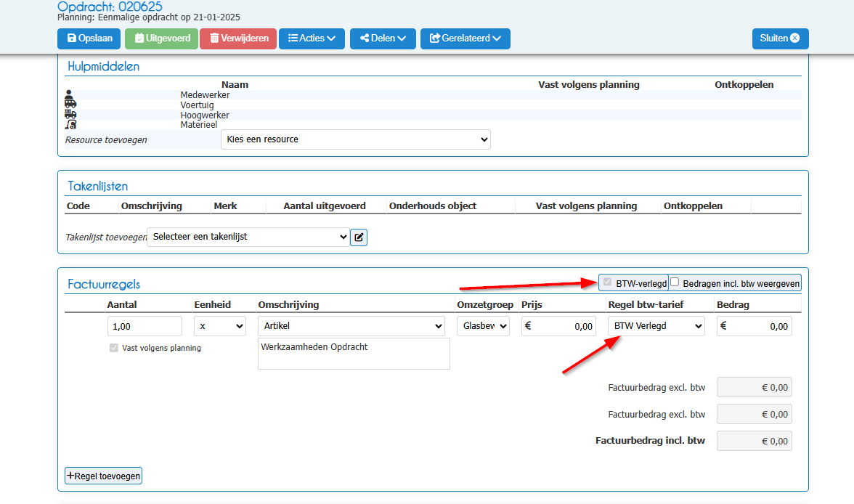Image resolution: width=854 pixels, height=504 pixels.
Task: Click the Prijs price field
Action: (559, 326)
